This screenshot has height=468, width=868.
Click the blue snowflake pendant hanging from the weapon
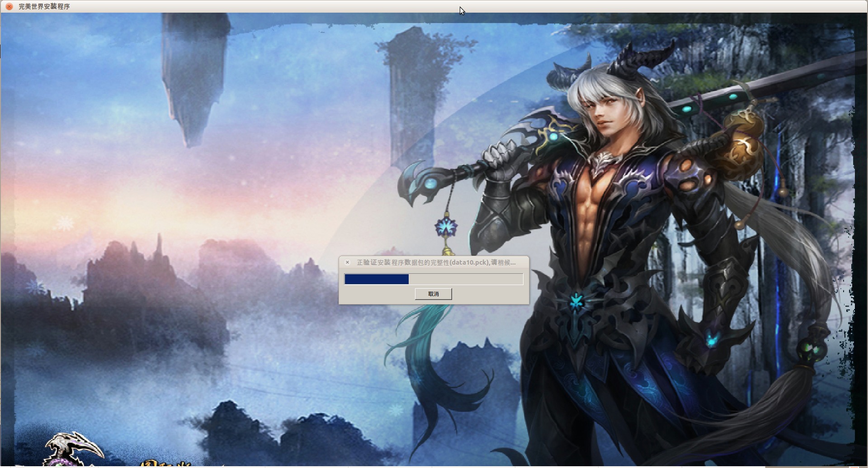446,227
